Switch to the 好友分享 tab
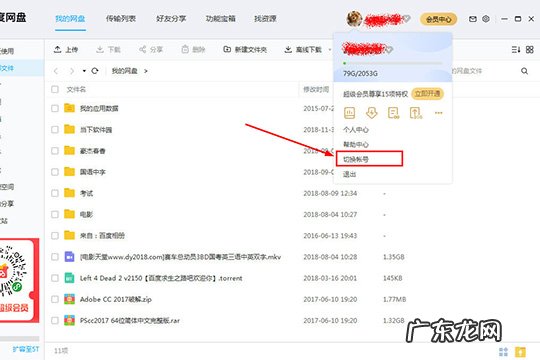This screenshot has height=360, width=540. pyautogui.click(x=171, y=19)
